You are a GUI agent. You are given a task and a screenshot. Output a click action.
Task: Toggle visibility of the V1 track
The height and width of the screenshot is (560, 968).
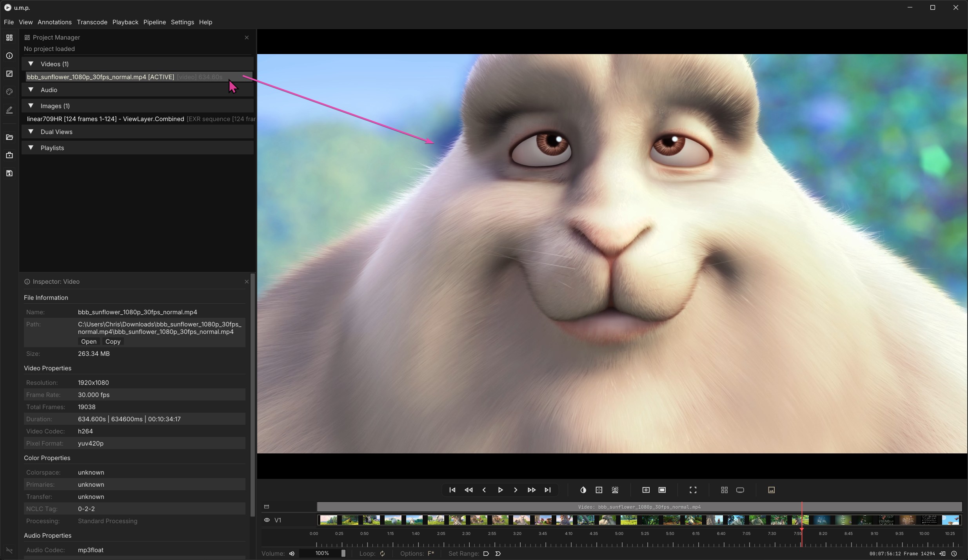click(x=267, y=520)
